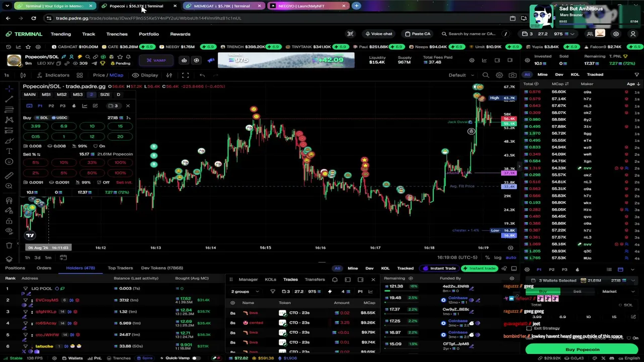Select the text annotation tool
Viewport: 644px width, 362px height.
point(9,151)
